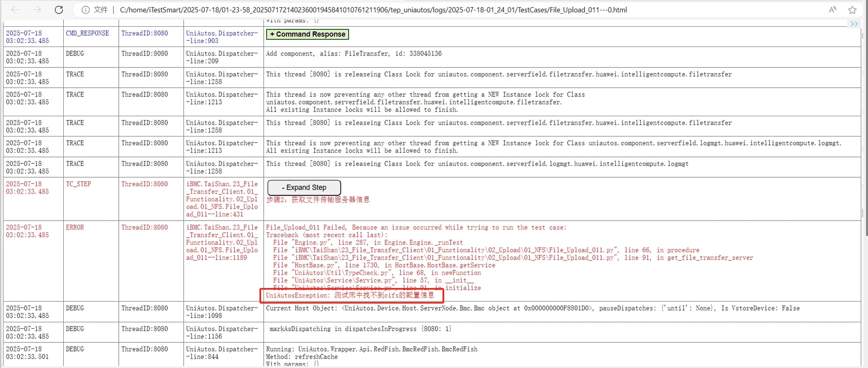Image resolution: width=868 pixels, height=368 pixels.
Task: Collapse the Expand Step button
Action: (x=304, y=188)
